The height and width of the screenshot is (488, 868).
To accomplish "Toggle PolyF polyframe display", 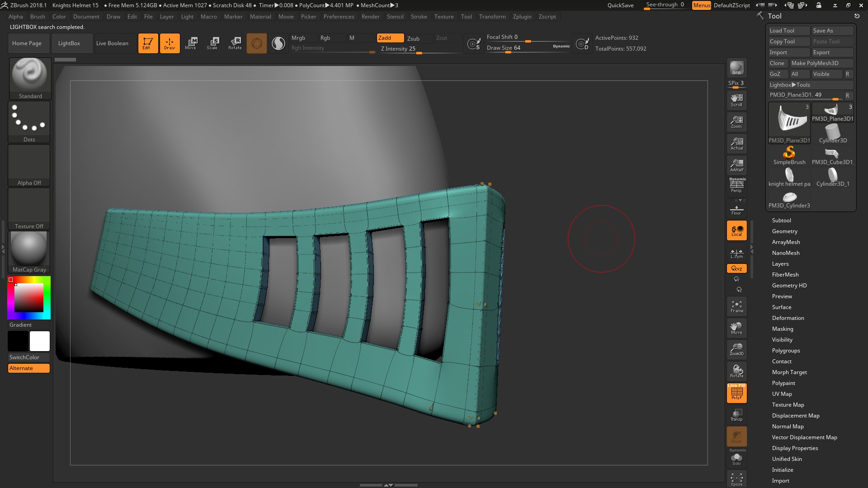I will coord(736,393).
